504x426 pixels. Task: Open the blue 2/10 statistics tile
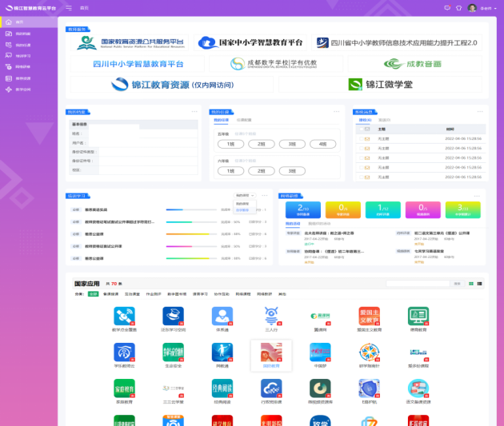pyautogui.click(x=302, y=210)
